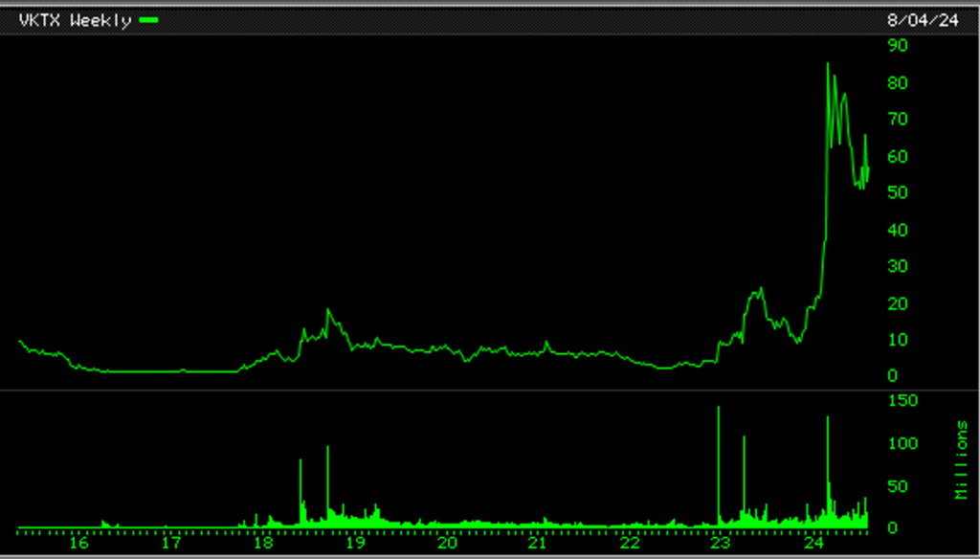
Task: Select the 90 price axis label
Action: pyautogui.click(x=897, y=45)
